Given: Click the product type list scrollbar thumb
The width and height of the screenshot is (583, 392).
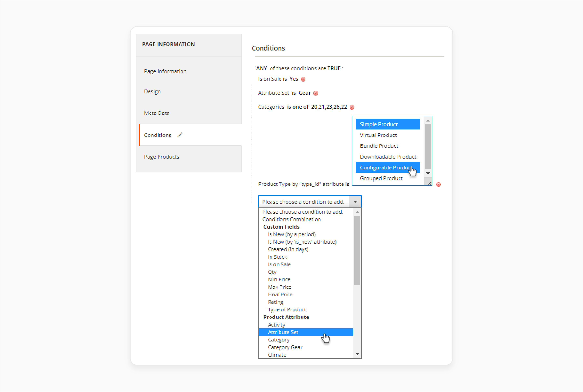Looking at the screenshot, I should [x=428, y=147].
